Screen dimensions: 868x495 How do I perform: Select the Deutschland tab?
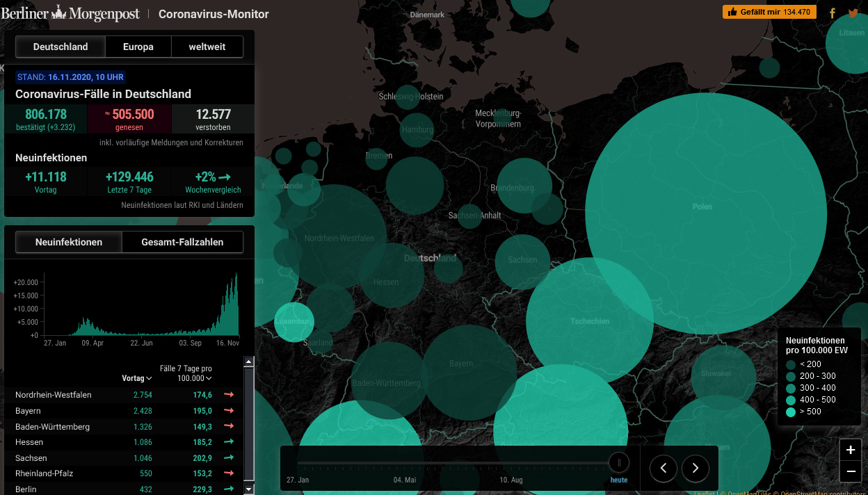[x=61, y=47]
